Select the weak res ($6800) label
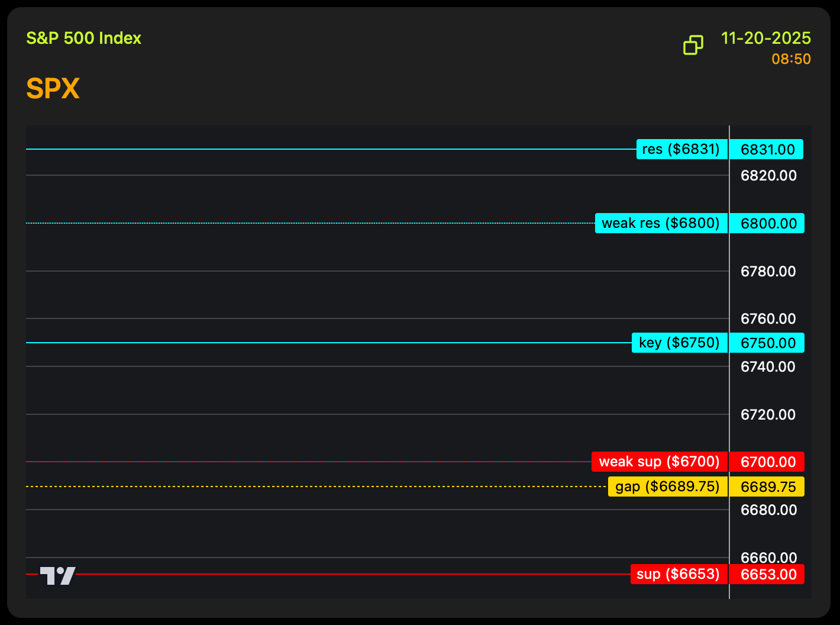The width and height of the screenshot is (840, 625). (x=661, y=223)
